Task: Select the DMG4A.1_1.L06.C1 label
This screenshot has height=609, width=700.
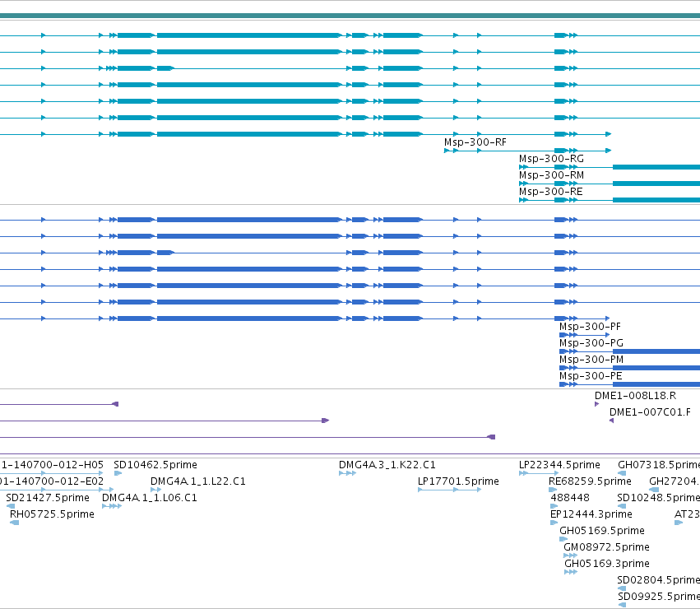Action: [x=150, y=498]
